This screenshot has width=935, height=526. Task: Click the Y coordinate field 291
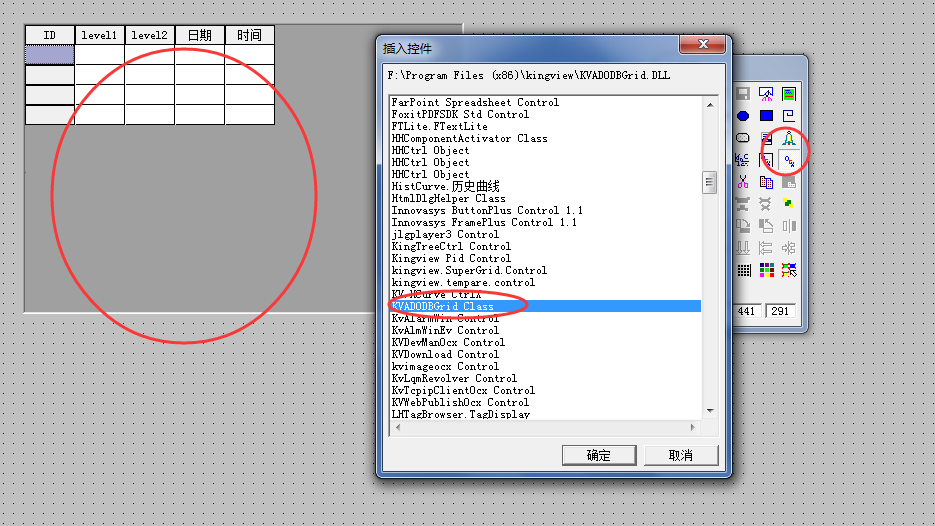click(780, 311)
